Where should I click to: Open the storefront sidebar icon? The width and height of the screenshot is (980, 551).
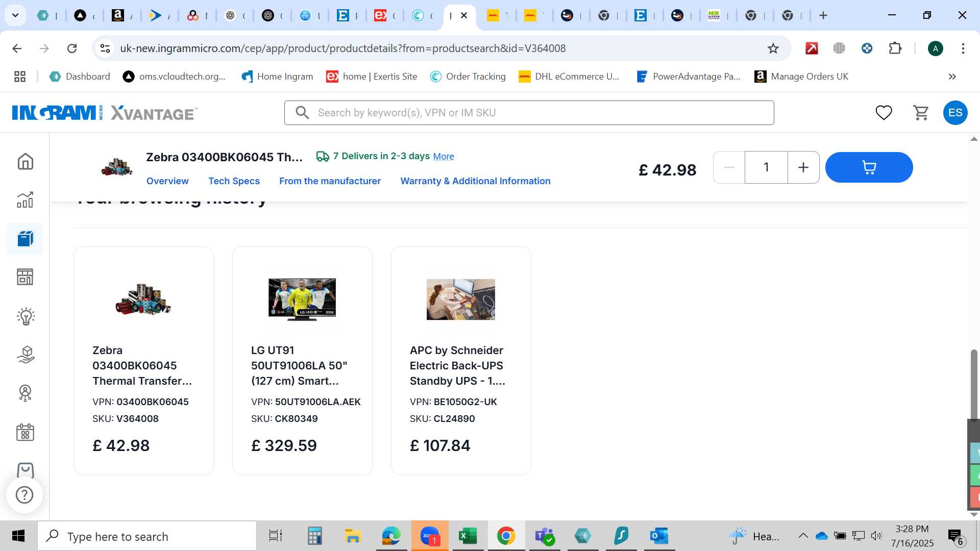tap(25, 277)
